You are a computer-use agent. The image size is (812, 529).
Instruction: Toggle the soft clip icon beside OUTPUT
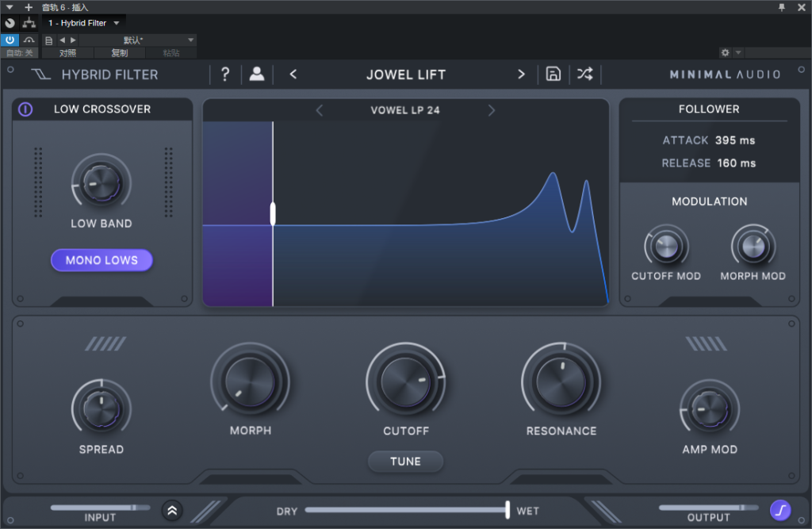(x=780, y=510)
